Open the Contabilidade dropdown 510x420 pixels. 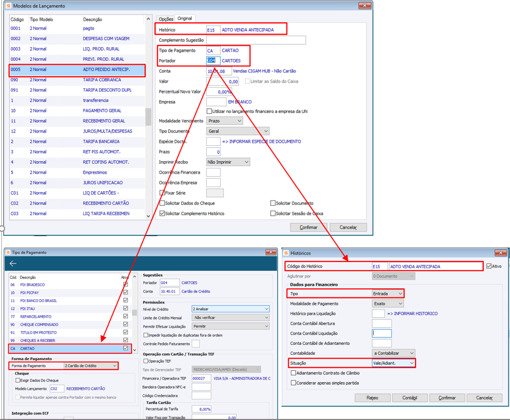click(x=393, y=353)
